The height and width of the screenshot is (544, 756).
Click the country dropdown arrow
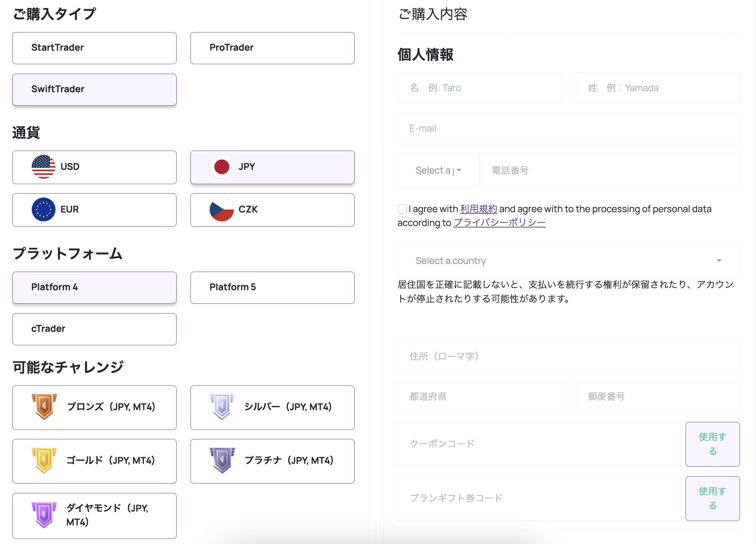pyautogui.click(x=719, y=261)
